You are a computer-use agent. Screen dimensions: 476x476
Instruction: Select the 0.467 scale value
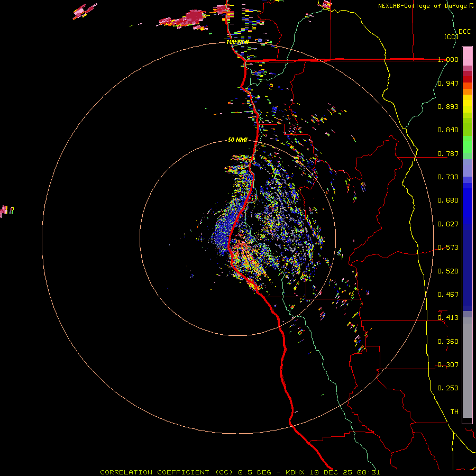pyautogui.click(x=448, y=295)
